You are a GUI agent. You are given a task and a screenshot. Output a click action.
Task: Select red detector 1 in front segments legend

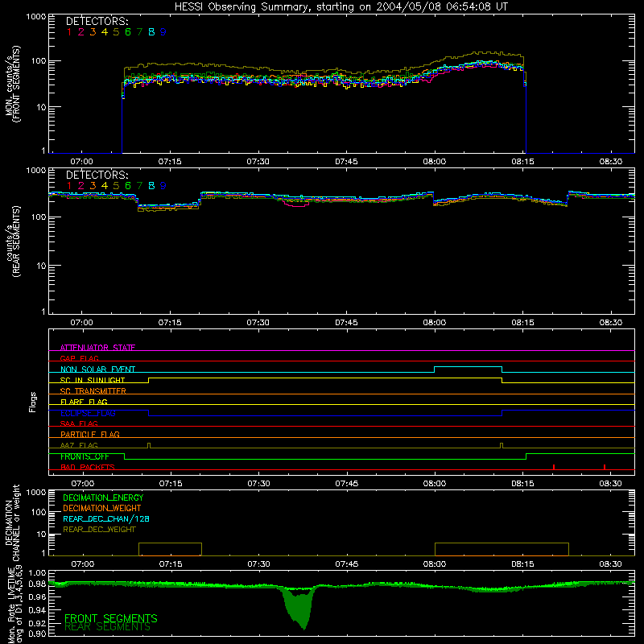[69, 32]
